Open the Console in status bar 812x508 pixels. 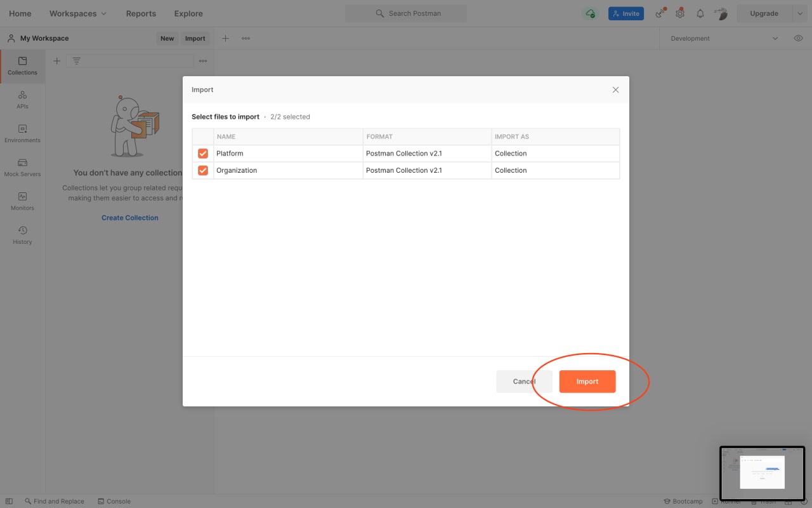tap(114, 501)
